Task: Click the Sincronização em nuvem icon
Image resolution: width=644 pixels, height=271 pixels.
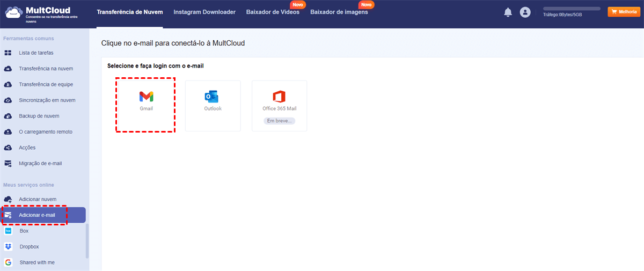Action: tap(8, 100)
